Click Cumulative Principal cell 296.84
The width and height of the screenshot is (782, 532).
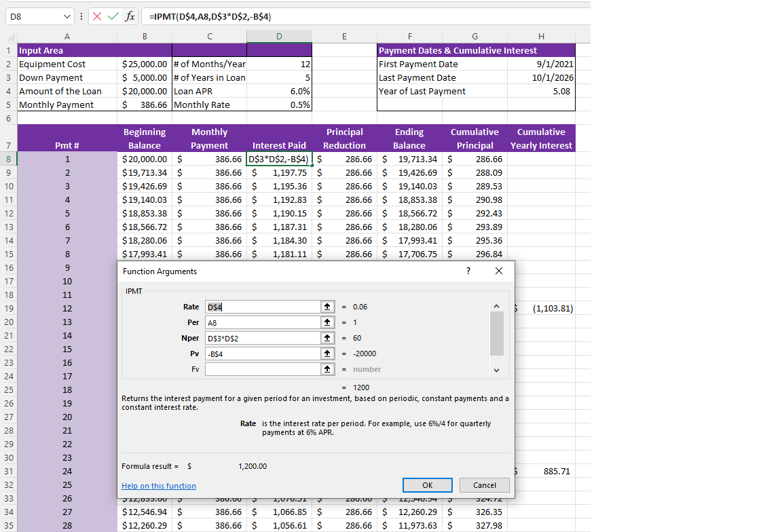(x=474, y=254)
